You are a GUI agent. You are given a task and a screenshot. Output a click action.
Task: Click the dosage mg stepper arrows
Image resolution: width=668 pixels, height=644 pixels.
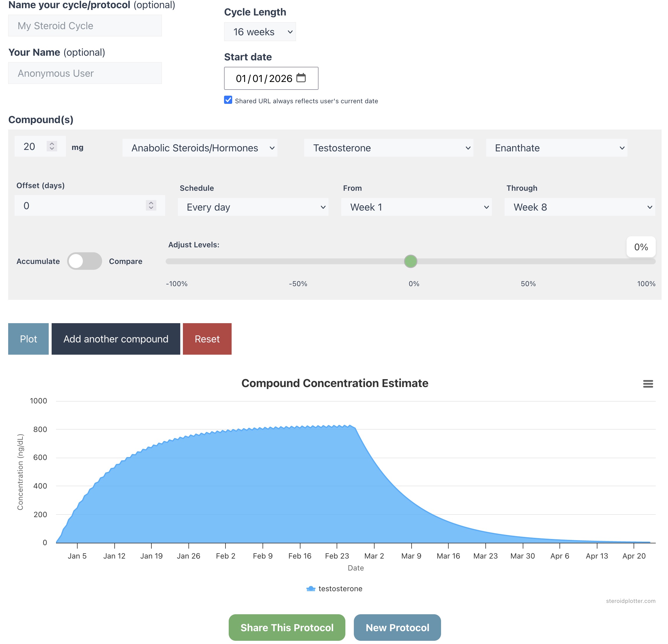tap(52, 146)
